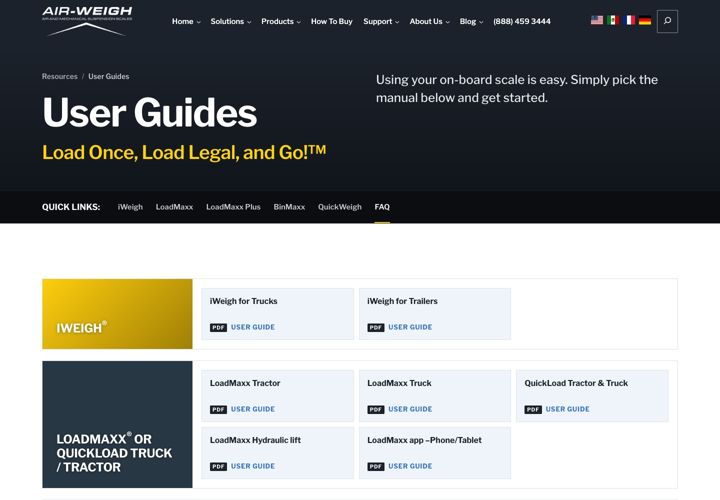This screenshot has width=720, height=500.
Task: Expand the Support menu chevron
Action: click(x=397, y=22)
